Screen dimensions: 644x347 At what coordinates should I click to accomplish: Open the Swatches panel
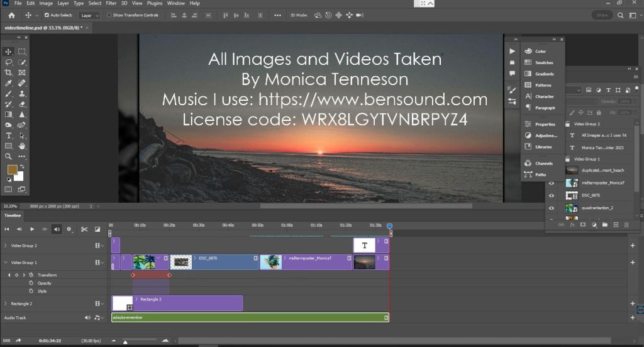(543, 62)
